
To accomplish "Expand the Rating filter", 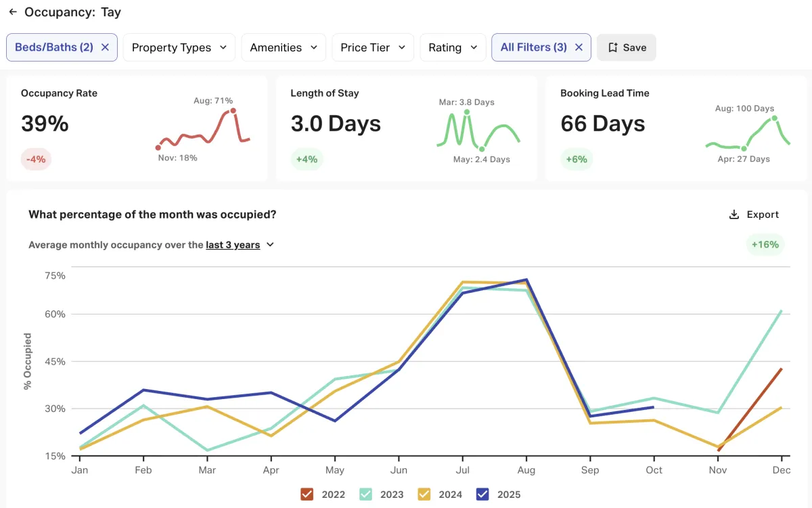I will (453, 47).
